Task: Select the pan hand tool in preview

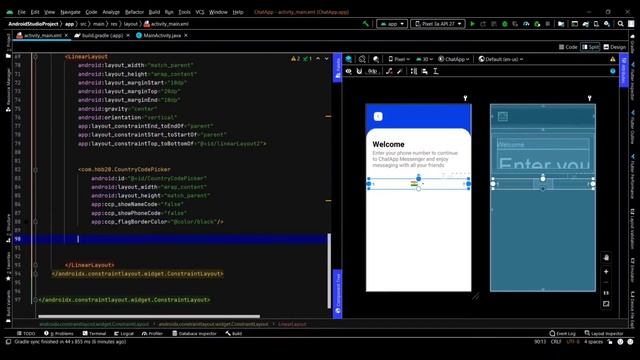Action: (x=606, y=258)
